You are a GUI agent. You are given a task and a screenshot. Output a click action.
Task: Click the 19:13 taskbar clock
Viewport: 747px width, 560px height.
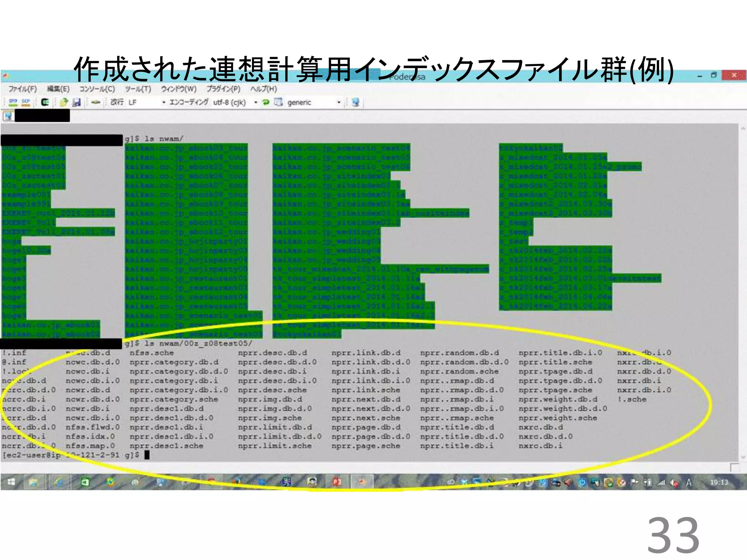point(719,482)
